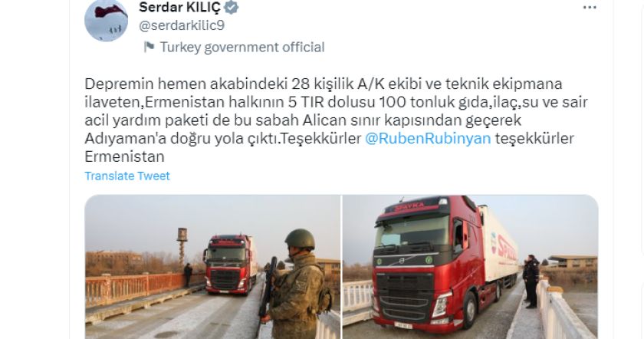Click the @serdarkilic9 handle
644x339 pixels.
pyautogui.click(x=182, y=25)
